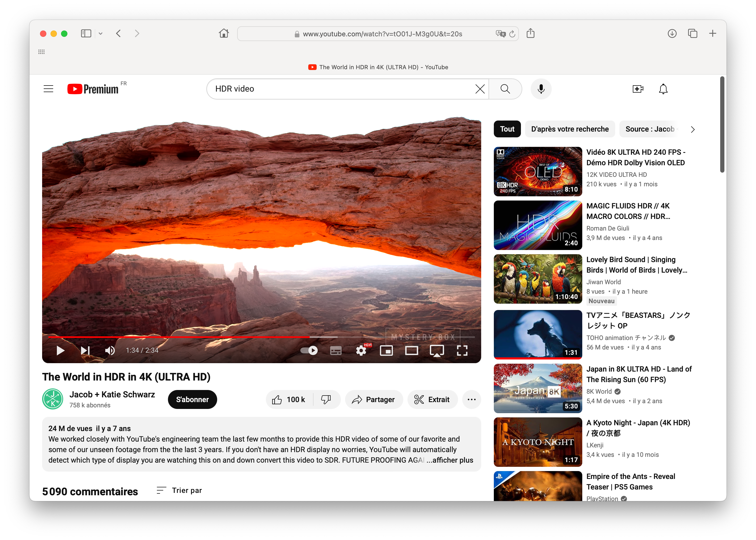Show Safari tab overview

pyautogui.click(x=693, y=33)
